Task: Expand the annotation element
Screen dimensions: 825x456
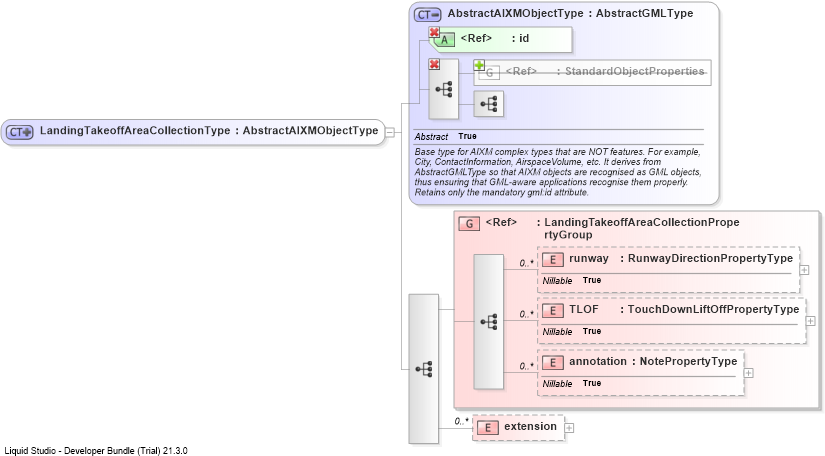Action: tap(748, 373)
